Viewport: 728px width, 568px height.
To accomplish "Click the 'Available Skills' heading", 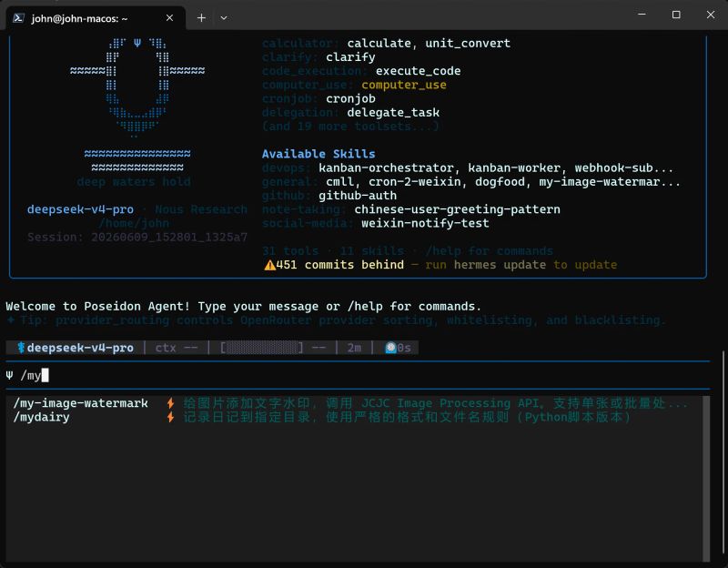I will 318,154.
